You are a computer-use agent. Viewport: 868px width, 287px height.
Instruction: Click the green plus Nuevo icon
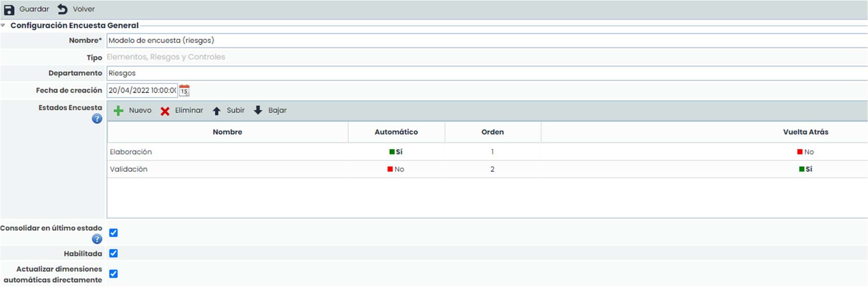(118, 111)
